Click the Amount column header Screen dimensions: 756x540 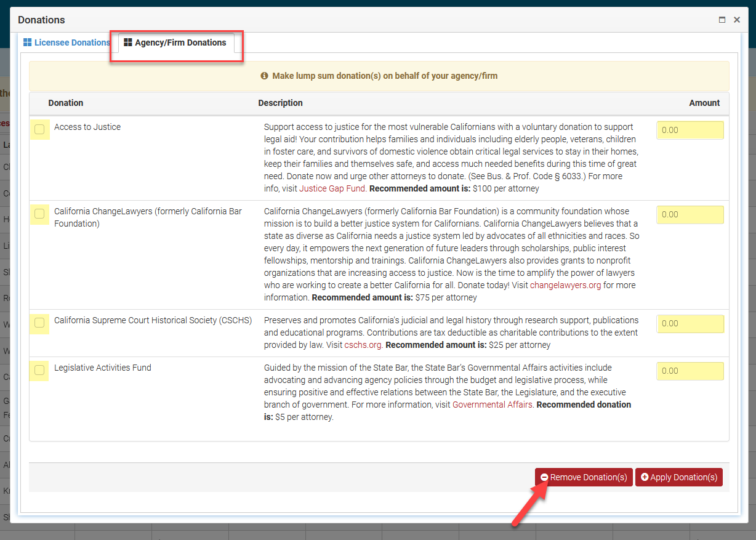point(704,103)
